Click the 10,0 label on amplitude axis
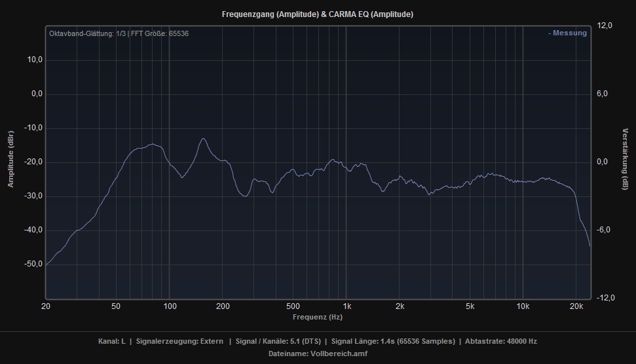The width and height of the screenshot is (636, 364). [34, 60]
